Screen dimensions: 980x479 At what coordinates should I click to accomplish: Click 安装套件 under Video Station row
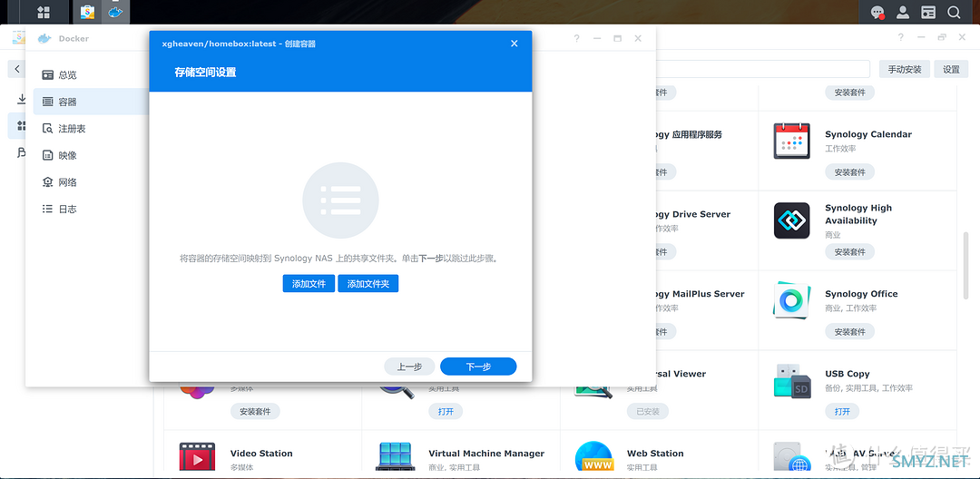coord(255,412)
